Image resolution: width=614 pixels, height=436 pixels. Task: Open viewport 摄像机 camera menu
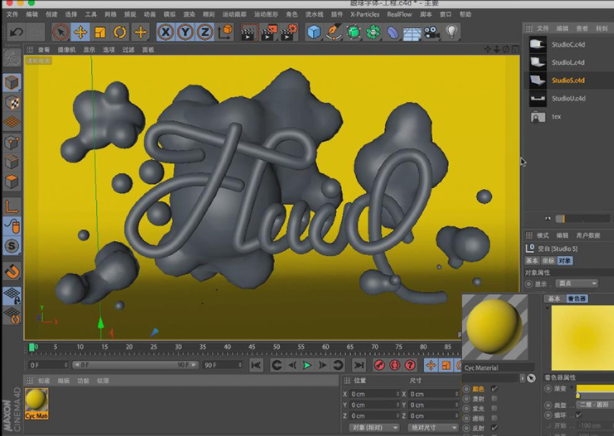66,50
